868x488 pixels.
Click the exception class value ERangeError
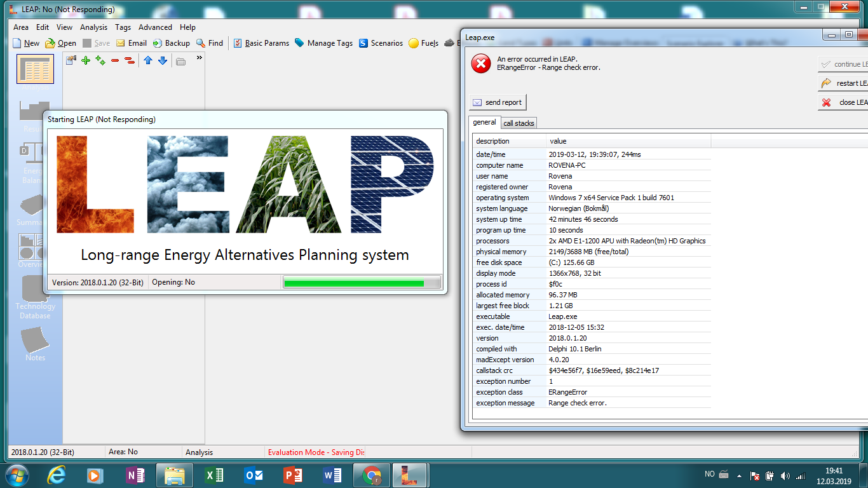click(568, 392)
